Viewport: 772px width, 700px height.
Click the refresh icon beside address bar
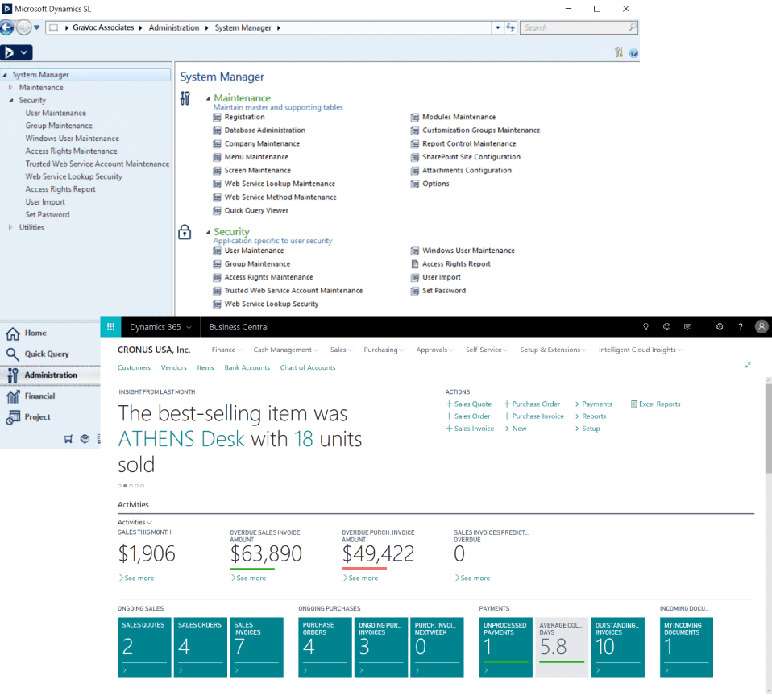point(511,27)
